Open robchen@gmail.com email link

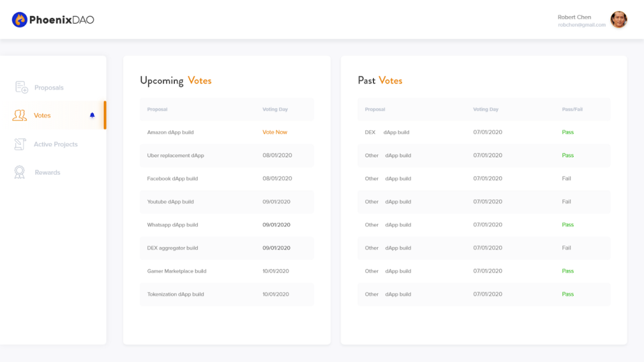582,25
